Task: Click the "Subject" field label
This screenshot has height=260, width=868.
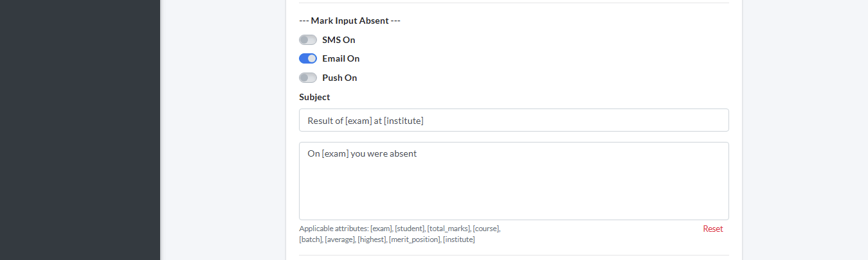Action: [314, 97]
